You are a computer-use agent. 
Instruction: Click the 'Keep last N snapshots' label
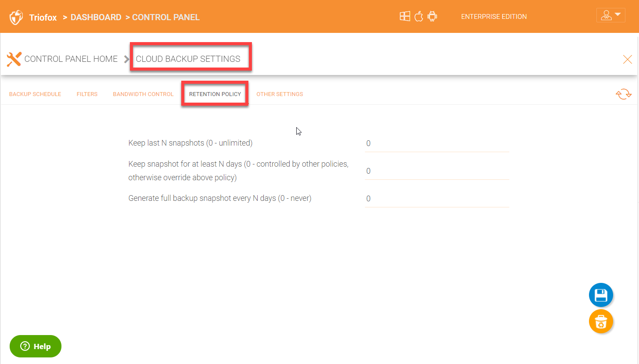point(190,143)
